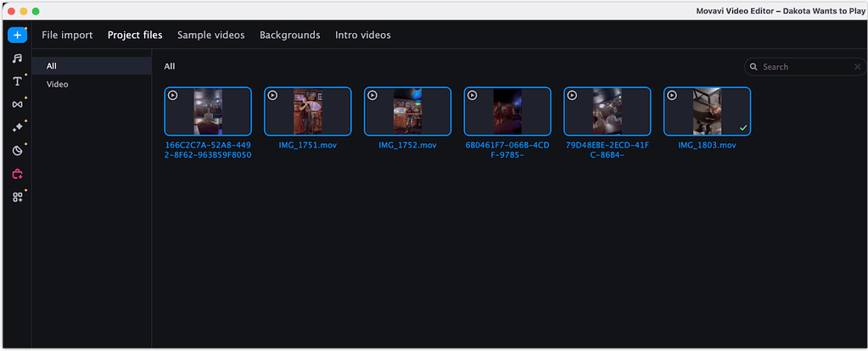This screenshot has width=868, height=351.
Task: Open the More Tools grid icon
Action: (17, 197)
